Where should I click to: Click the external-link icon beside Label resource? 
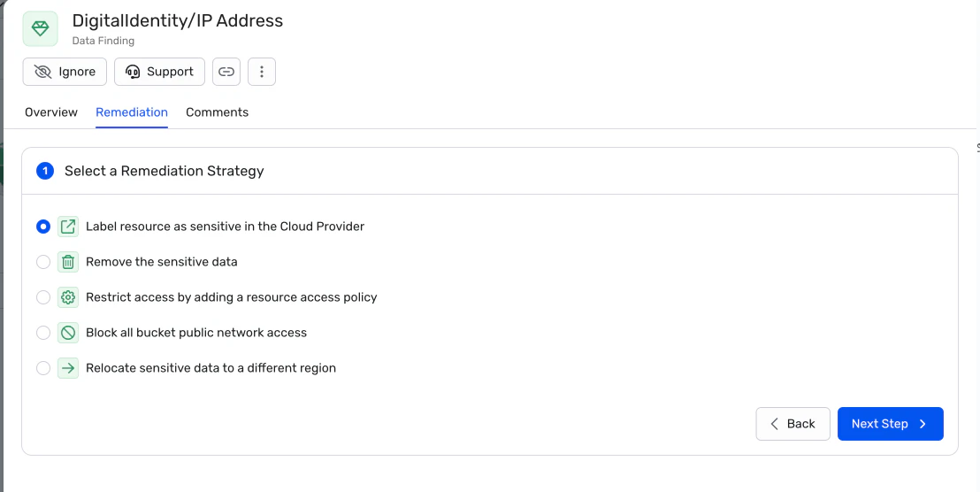click(x=68, y=227)
